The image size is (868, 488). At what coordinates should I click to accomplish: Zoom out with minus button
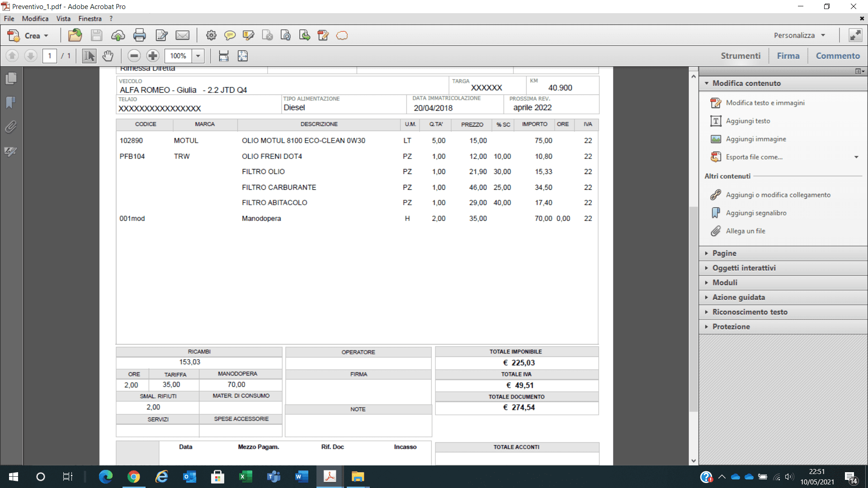pyautogui.click(x=134, y=56)
